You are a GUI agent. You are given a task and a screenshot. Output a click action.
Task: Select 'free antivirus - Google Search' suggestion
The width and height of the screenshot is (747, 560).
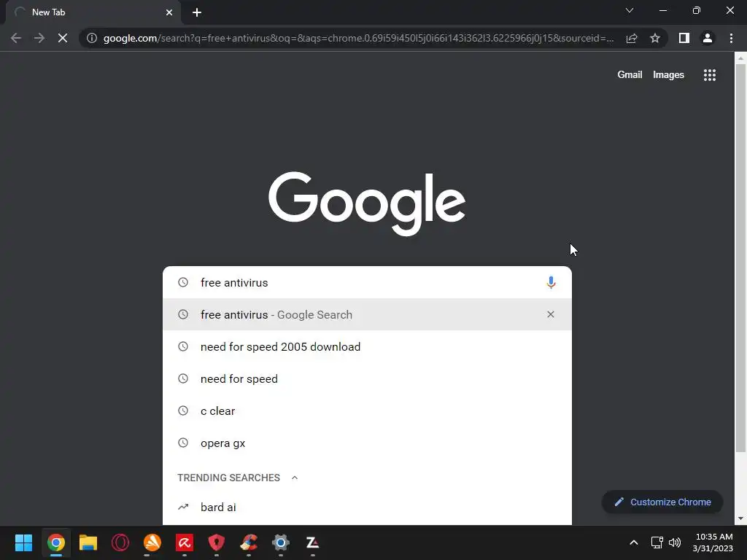coord(367,314)
